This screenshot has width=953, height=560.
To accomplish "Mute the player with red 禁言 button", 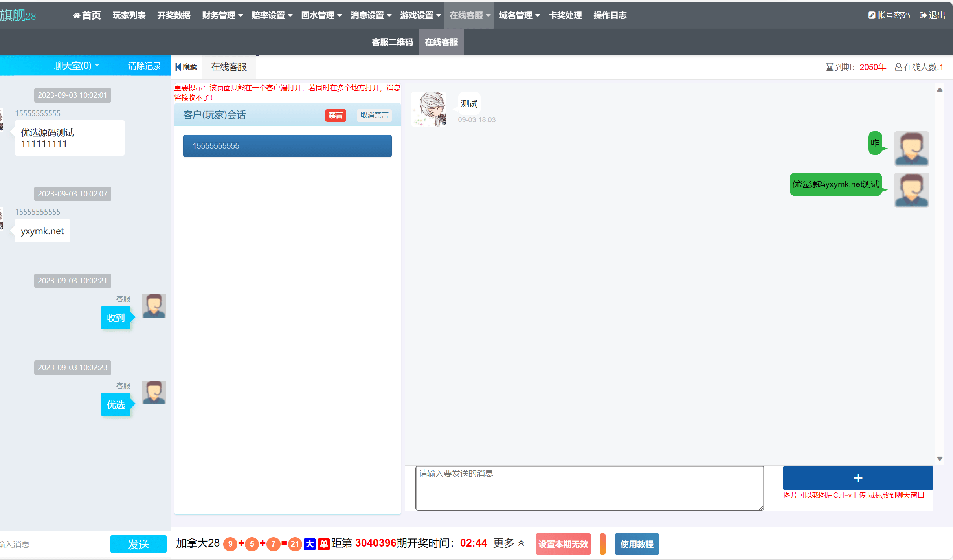I will [x=335, y=115].
